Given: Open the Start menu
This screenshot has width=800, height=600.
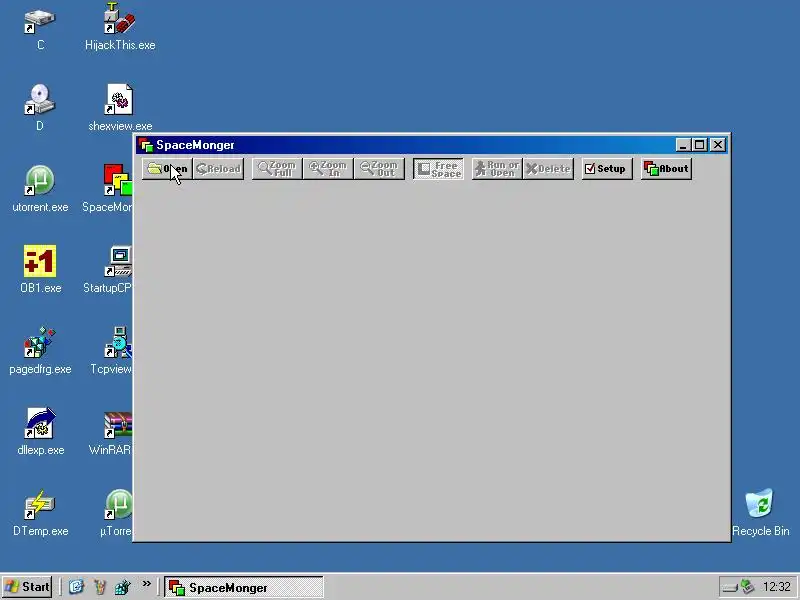Looking at the screenshot, I should coord(28,587).
